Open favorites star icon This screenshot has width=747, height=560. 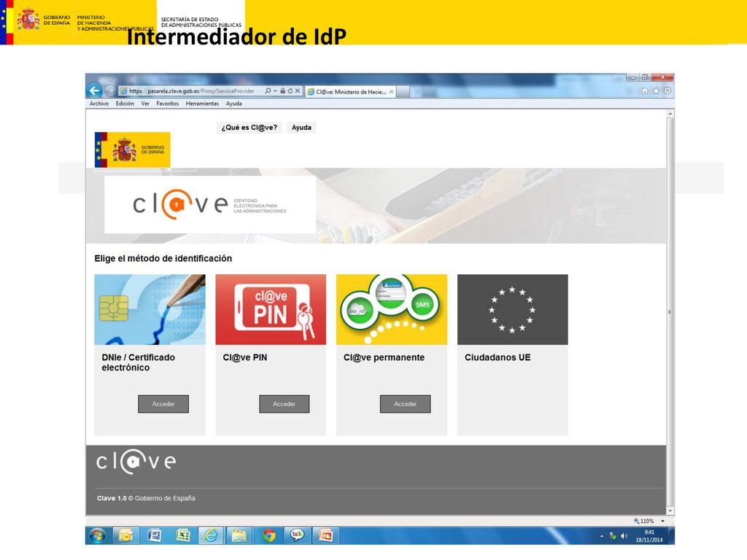click(656, 91)
